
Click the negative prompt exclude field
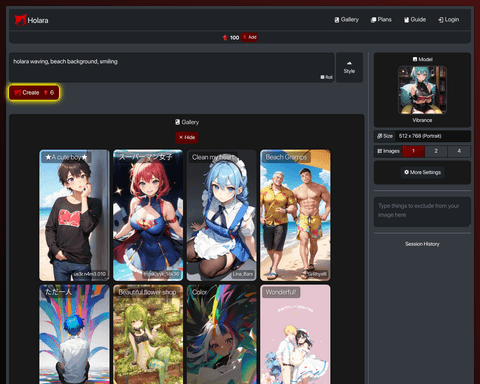(x=422, y=212)
